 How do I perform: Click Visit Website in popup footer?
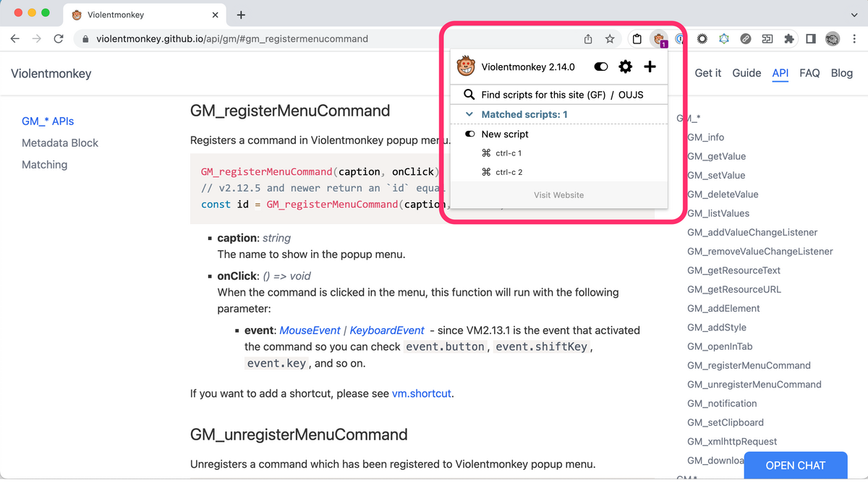coord(558,195)
